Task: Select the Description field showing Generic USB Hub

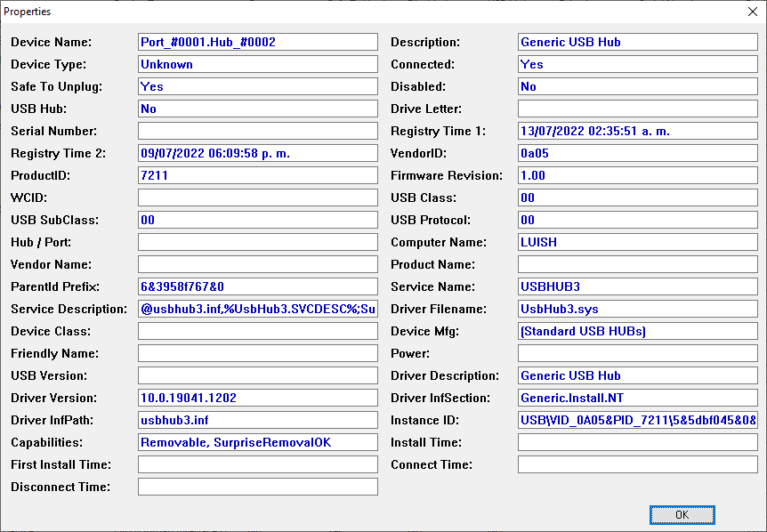Action: 637,42
